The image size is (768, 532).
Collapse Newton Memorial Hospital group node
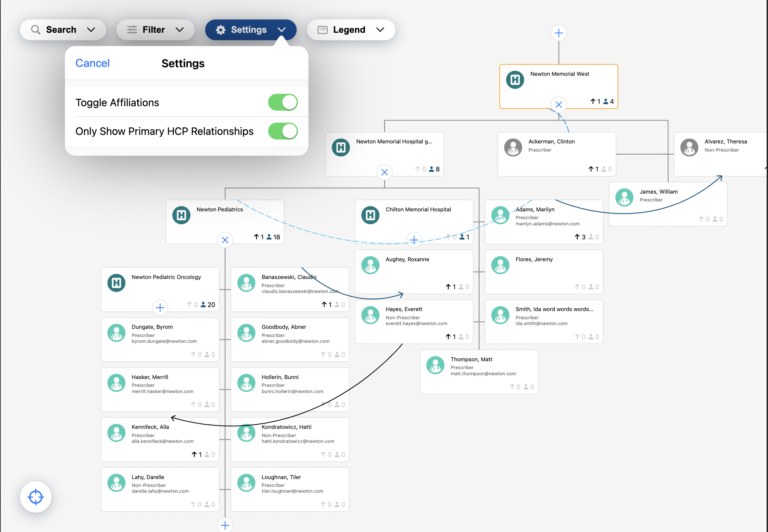point(384,172)
